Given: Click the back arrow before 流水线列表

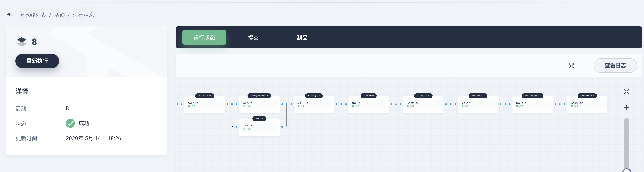Looking at the screenshot, I should [x=10, y=15].
